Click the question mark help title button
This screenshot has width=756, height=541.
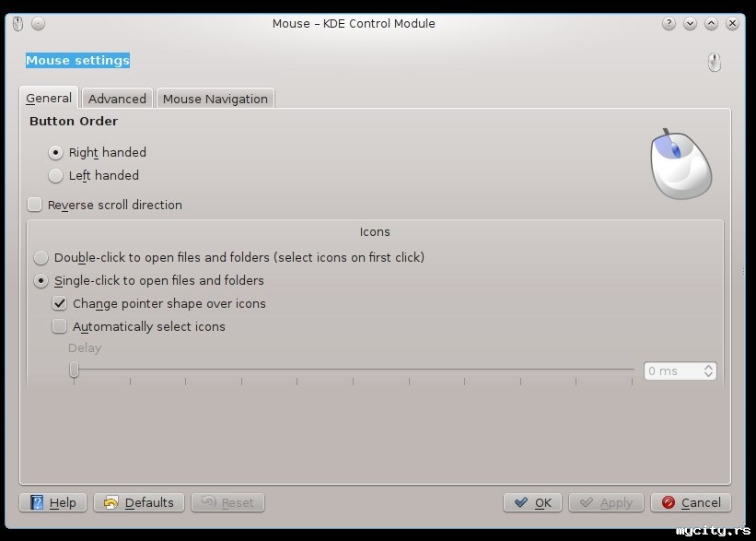click(x=669, y=24)
